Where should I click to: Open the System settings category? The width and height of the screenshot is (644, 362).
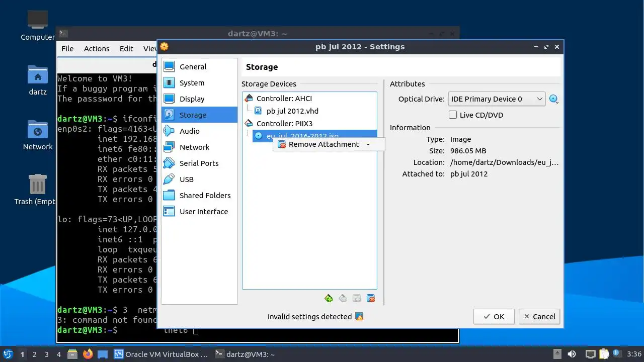199,82
